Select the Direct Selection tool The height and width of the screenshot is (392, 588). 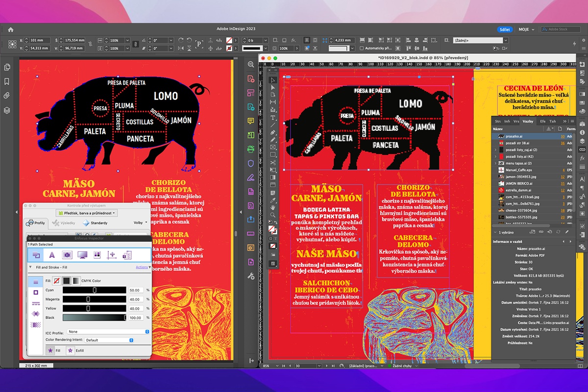pyautogui.click(x=273, y=87)
